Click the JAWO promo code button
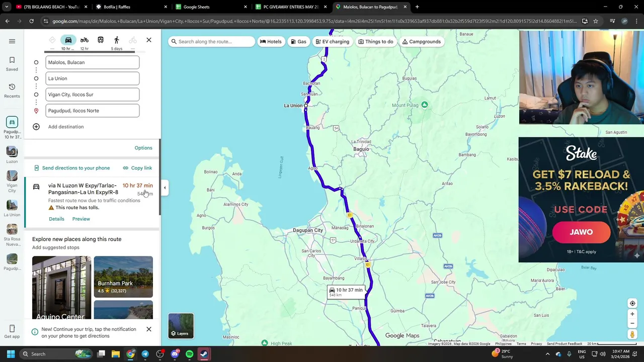 (581, 232)
